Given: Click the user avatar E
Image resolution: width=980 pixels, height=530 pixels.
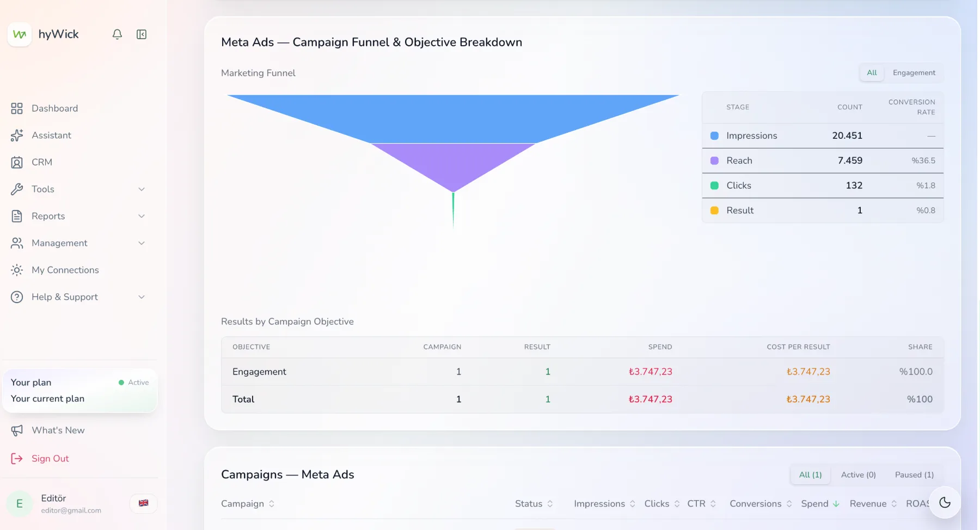Looking at the screenshot, I should tap(20, 504).
